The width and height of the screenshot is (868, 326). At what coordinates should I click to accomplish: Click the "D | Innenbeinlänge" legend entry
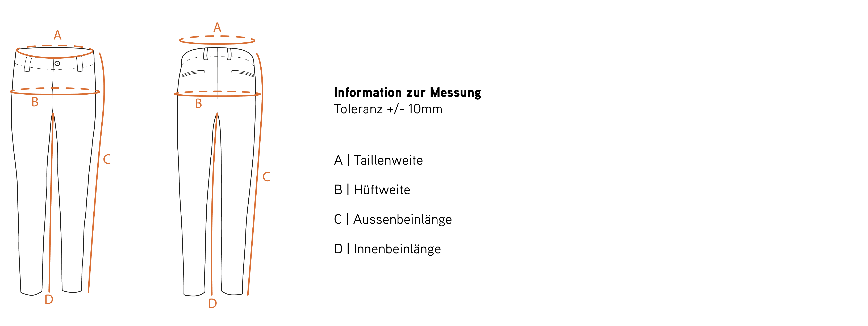coord(387,249)
